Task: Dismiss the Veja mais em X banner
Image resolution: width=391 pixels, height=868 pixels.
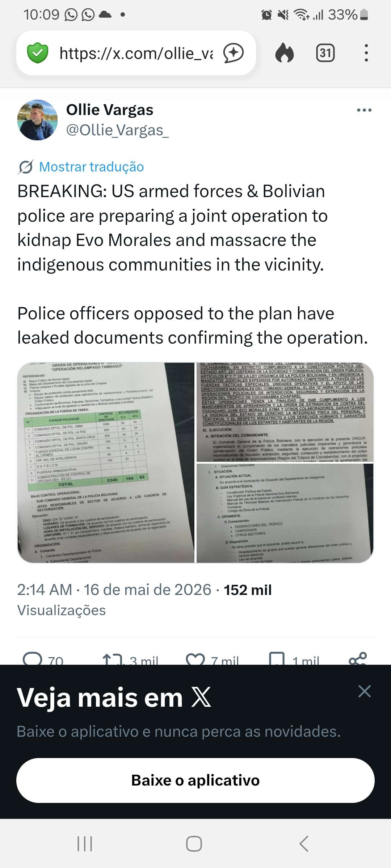Action: (x=365, y=691)
